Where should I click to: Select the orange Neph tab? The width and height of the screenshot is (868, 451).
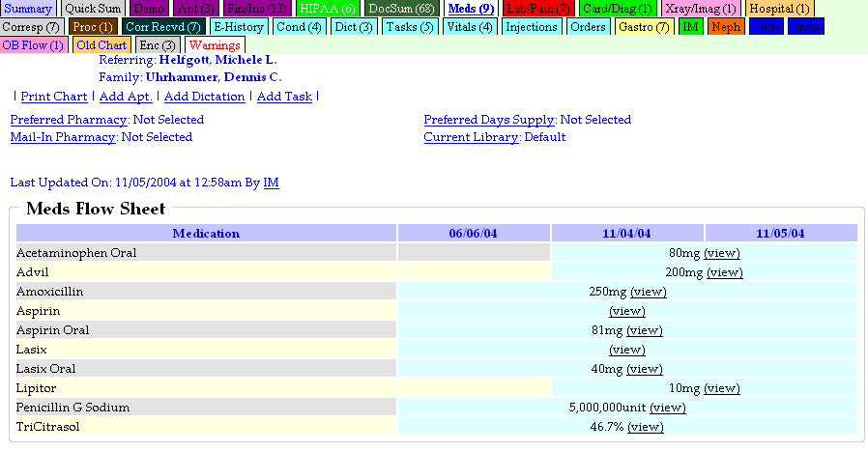[x=726, y=27]
